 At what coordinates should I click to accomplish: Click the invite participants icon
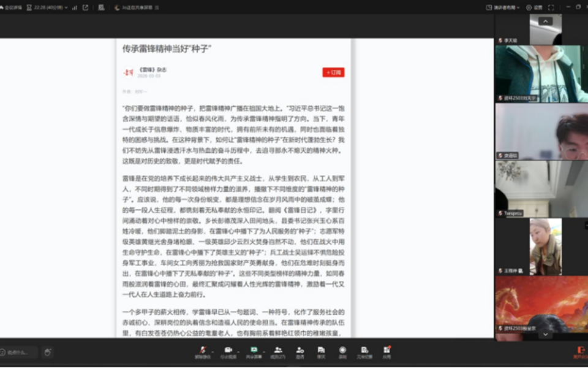300,350
